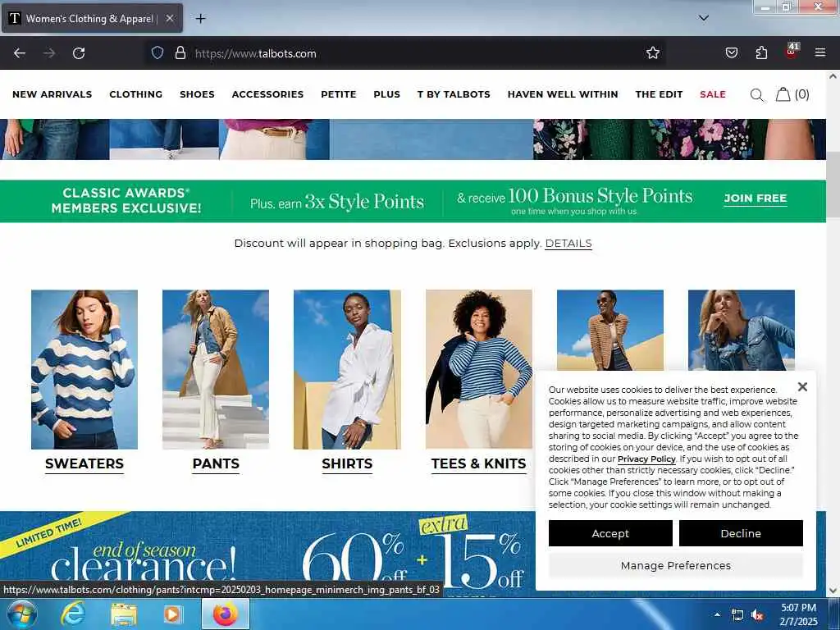
Task: Bookmark this page with the star icon
Action: pos(652,53)
